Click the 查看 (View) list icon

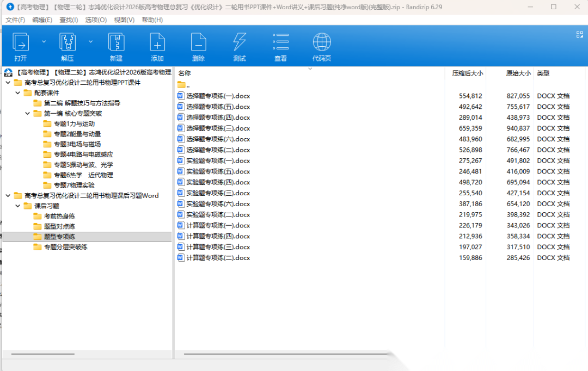[x=280, y=42]
